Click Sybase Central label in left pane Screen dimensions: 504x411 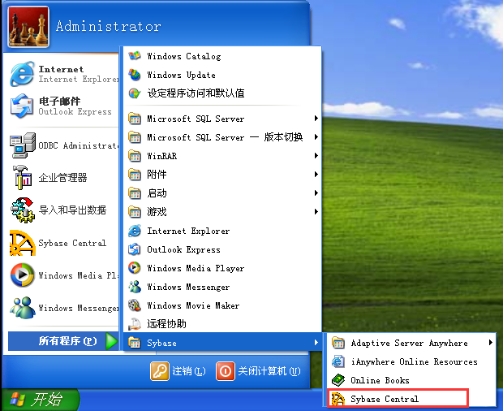(x=72, y=243)
